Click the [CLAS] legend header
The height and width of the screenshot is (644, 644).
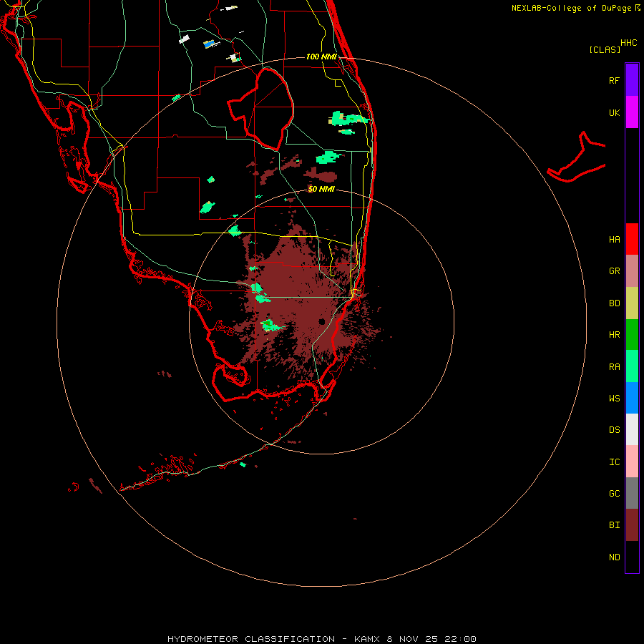click(604, 49)
